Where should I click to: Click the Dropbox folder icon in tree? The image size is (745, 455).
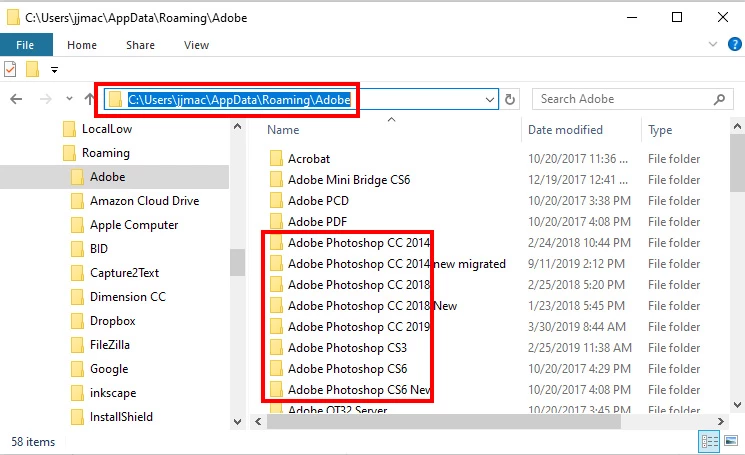(77, 321)
